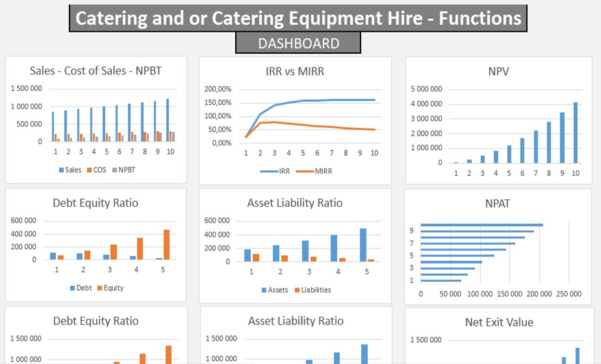Select the NPV bar for year 8
This screenshot has width=601, height=364.
[549, 142]
